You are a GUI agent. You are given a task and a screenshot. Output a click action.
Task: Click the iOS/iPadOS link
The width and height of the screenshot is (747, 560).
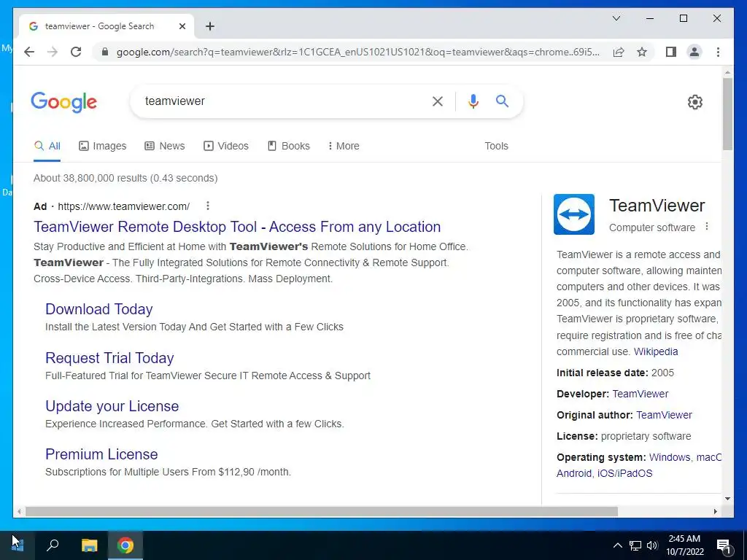tap(624, 473)
